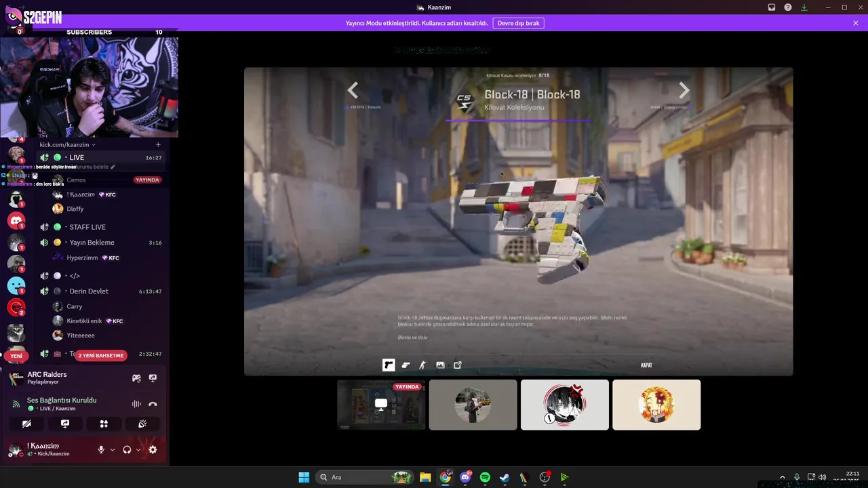Expand headphone output options arrow
This screenshot has width=868, height=488.
(138, 449)
